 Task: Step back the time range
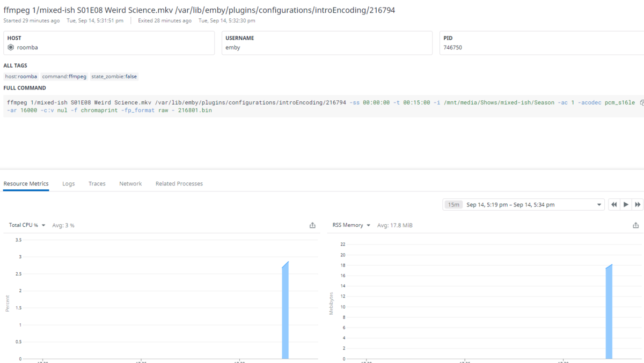614,204
